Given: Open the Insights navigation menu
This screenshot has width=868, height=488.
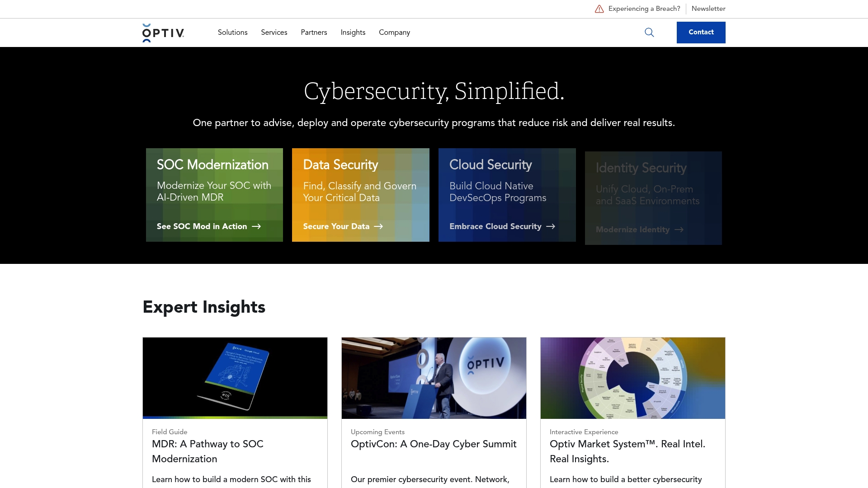Looking at the screenshot, I should pos(353,33).
